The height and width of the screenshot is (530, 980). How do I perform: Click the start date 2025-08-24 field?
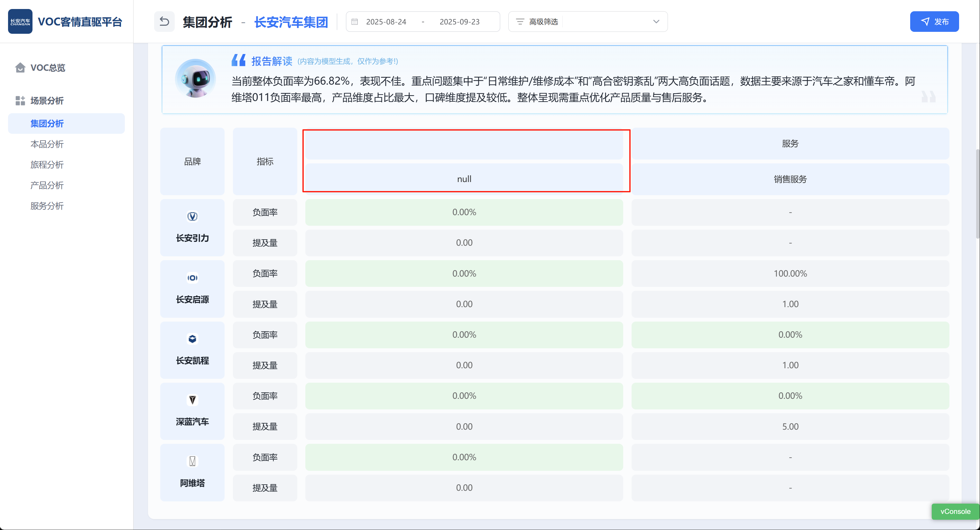pos(386,22)
